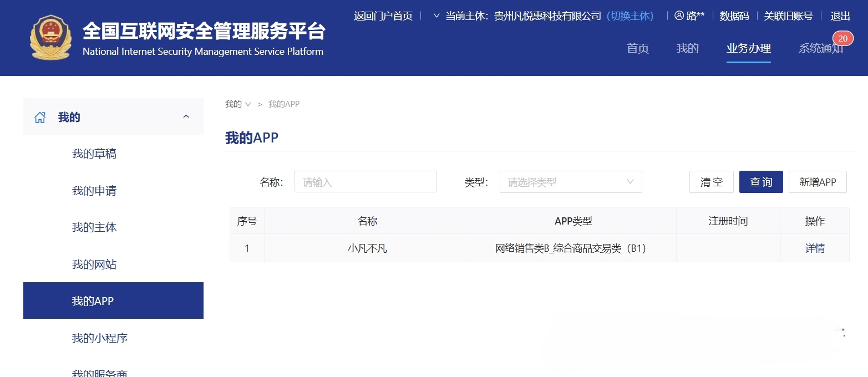
Task: Add a new app with 新增APP
Action: [817, 182]
